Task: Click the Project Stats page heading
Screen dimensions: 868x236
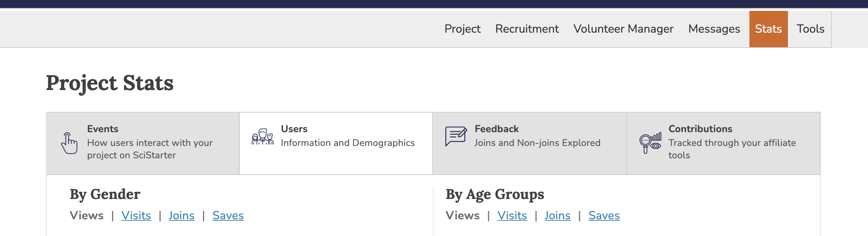Action: [x=110, y=83]
